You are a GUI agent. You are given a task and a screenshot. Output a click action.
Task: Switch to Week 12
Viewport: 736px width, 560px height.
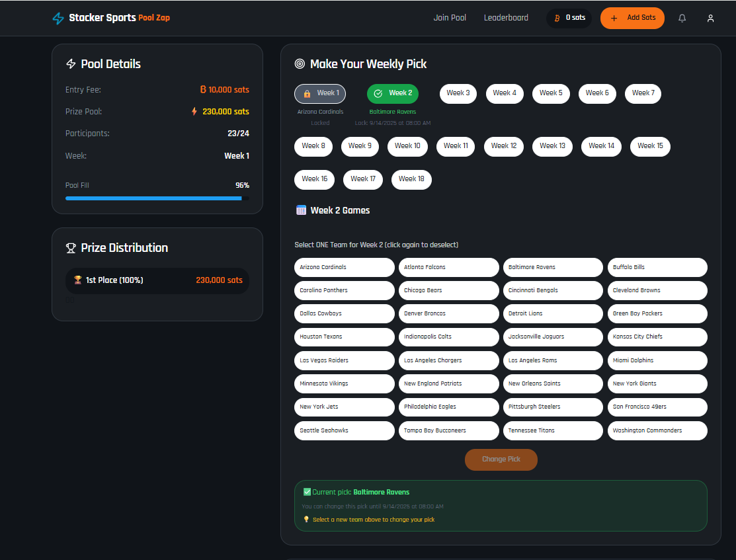tap(504, 147)
